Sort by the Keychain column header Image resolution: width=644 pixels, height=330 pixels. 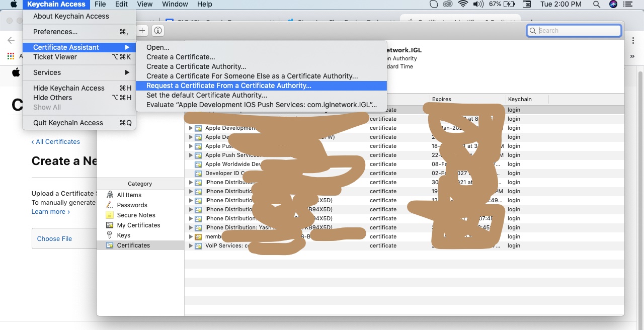point(527,99)
